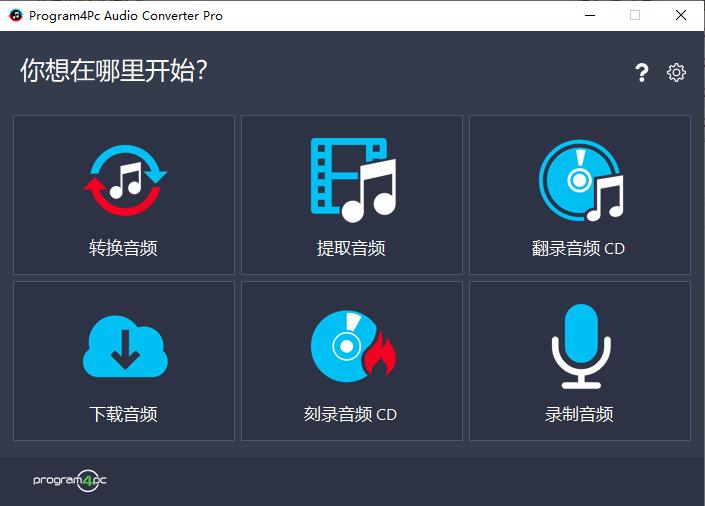The width and height of the screenshot is (705, 506).
Task: Click the 转换音频 label
Action: pyautogui.click(x=124, y=248)
